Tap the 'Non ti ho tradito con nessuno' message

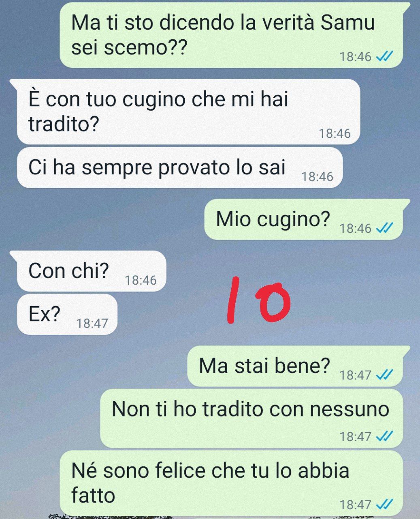[252, 418]
